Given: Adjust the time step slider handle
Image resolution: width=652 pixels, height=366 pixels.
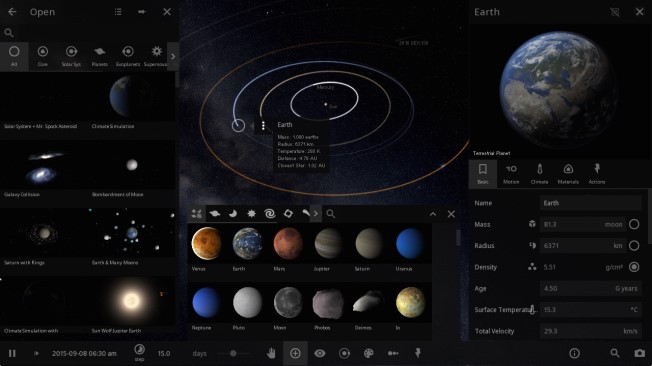Looking at the screenshot, I should pos(233,353).
